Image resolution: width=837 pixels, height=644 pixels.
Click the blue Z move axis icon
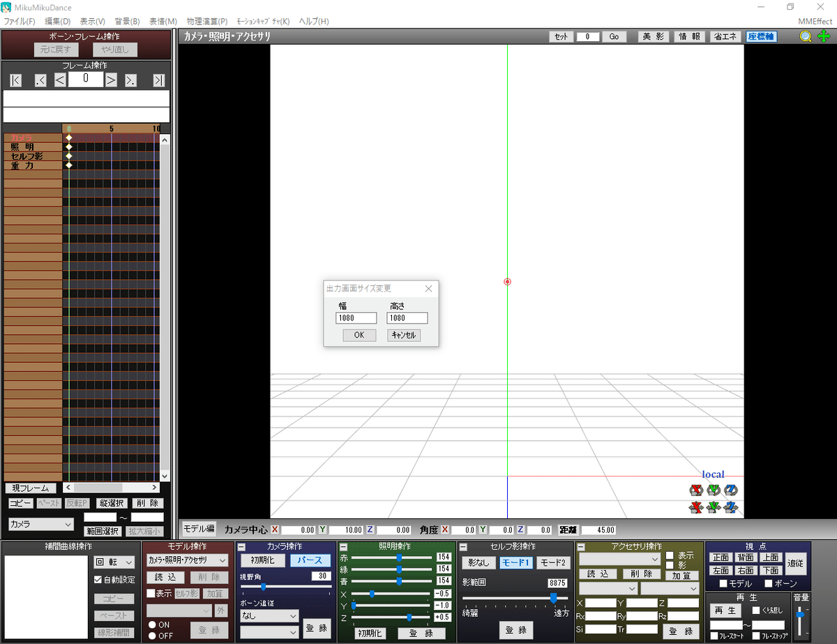pyautogui.click(x=730, y=507)
